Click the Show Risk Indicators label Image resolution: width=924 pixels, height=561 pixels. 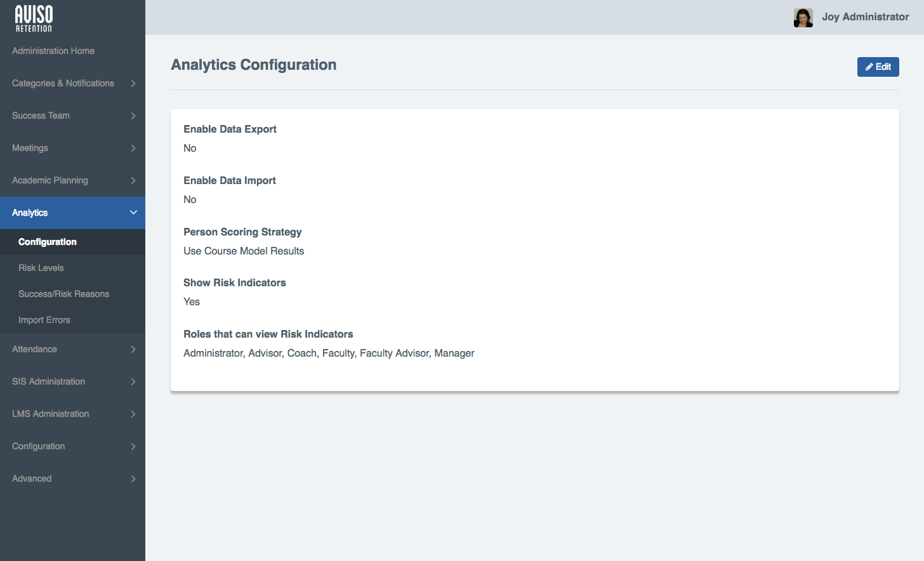235,282
